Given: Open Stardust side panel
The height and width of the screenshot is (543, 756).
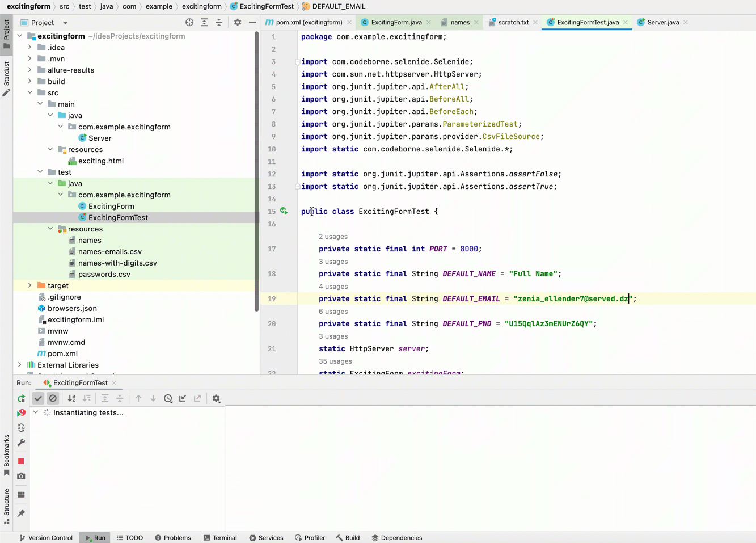Looking at the screenshot, I should tap(6, 78).
